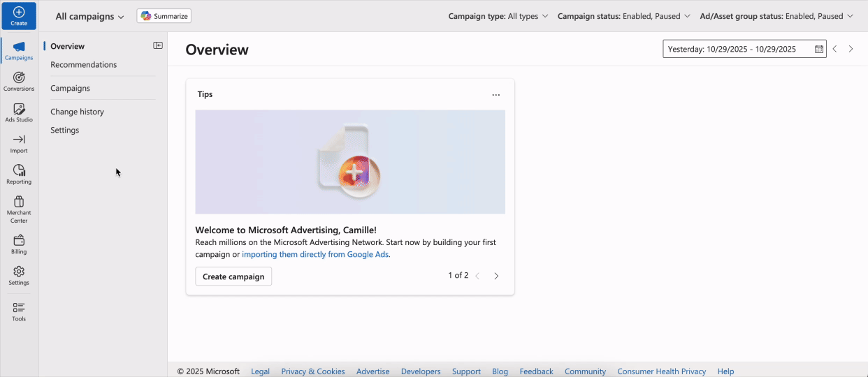Open the Blog footer link
This screenshot has width=868, height=377.
[x=500, y=371]
